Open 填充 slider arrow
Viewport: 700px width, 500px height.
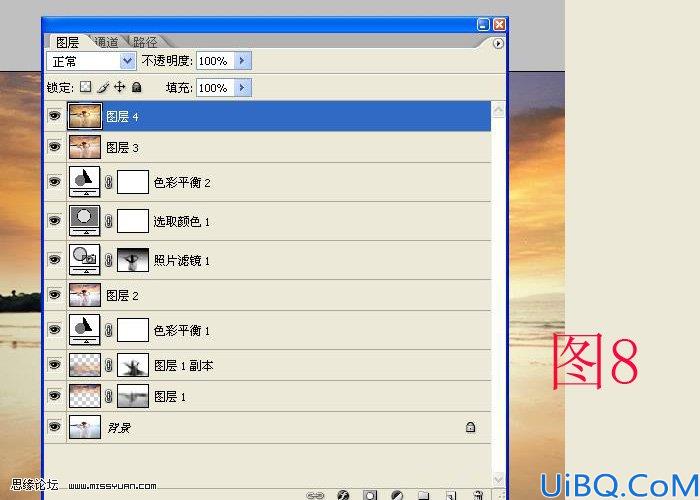[242, 88]
